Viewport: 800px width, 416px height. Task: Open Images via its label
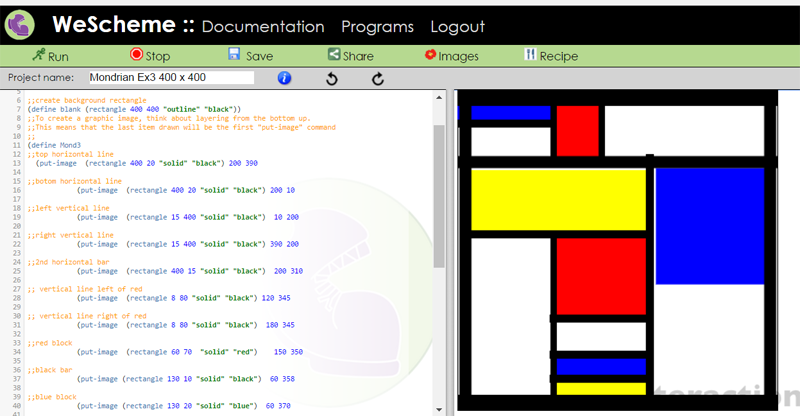click(x=458, y=57)
